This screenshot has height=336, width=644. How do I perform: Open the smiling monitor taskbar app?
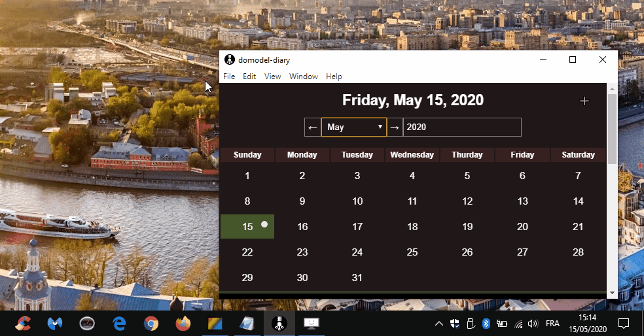pos(312,324)
